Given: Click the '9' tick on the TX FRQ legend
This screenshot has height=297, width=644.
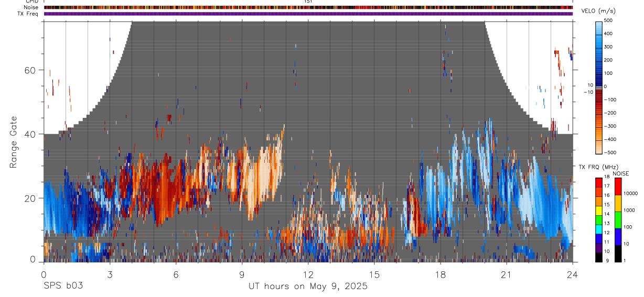Looking at the screenshot, I should (x=608, y=260).
